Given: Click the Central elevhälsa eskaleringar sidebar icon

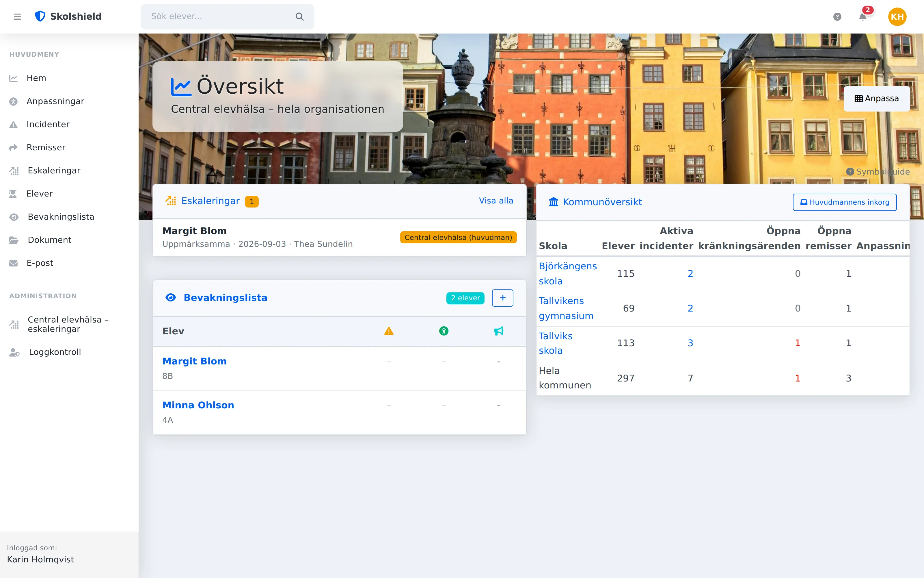Looking at the screenshot, I should pos(14,325).
